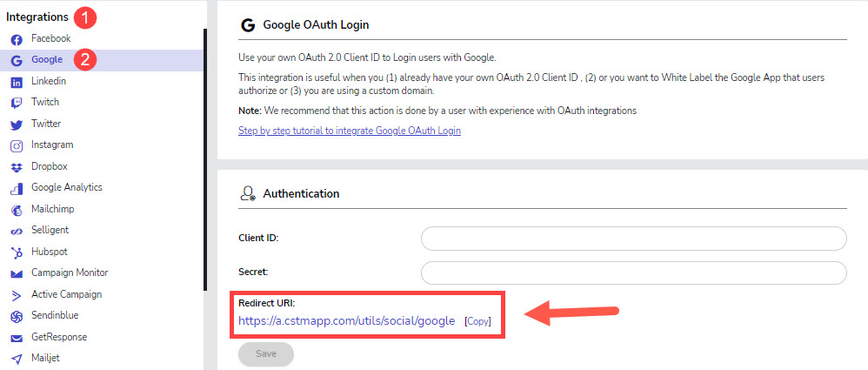
Task: Click the Dropbox logo icon
Action: (17, 167)
